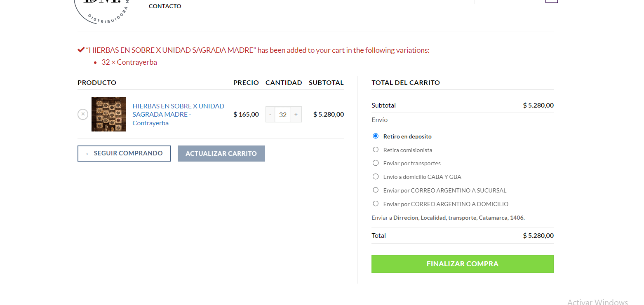Click the SEGUIR COMPRANDO button

click(124, 153)
